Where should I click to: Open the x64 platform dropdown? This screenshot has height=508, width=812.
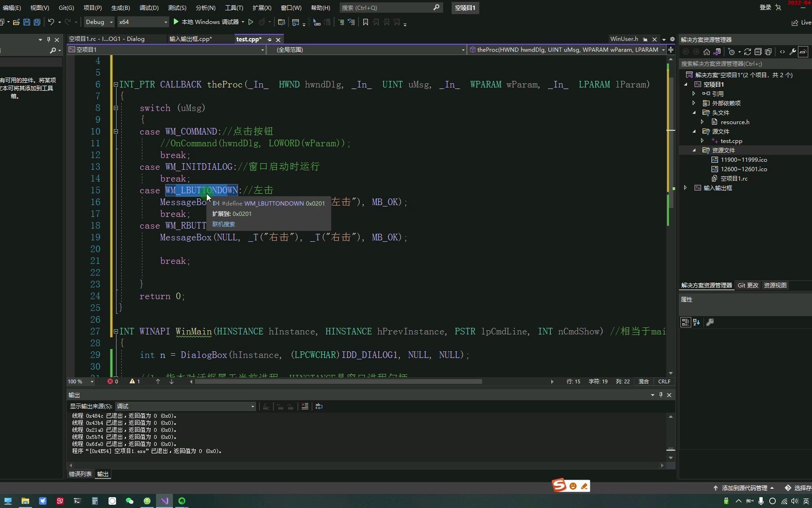(x=143, y=22)
